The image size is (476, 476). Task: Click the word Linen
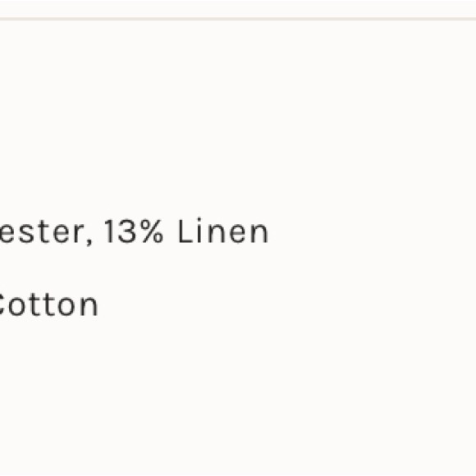(x=223, y=231)
